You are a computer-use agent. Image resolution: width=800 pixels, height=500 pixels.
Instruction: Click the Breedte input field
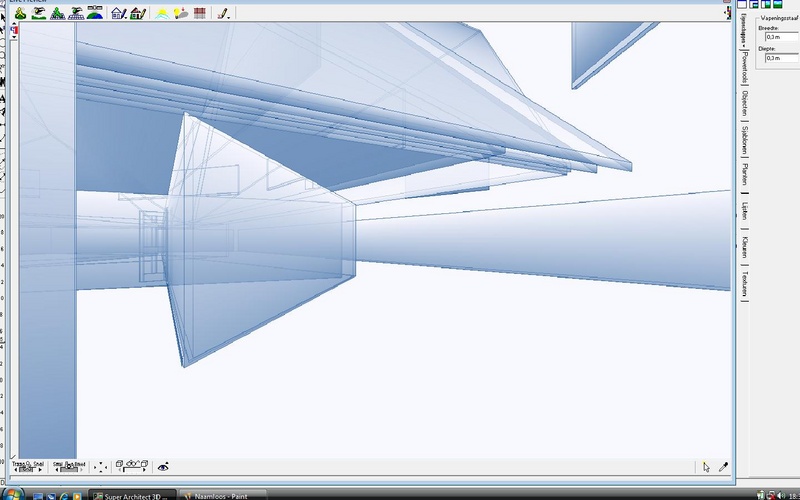coord(782,37)
